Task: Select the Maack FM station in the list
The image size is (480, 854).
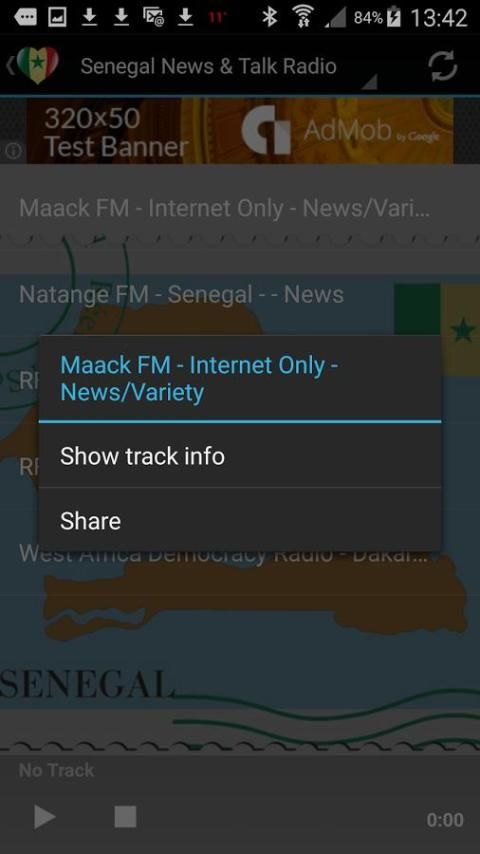Action: coord(224,209)
